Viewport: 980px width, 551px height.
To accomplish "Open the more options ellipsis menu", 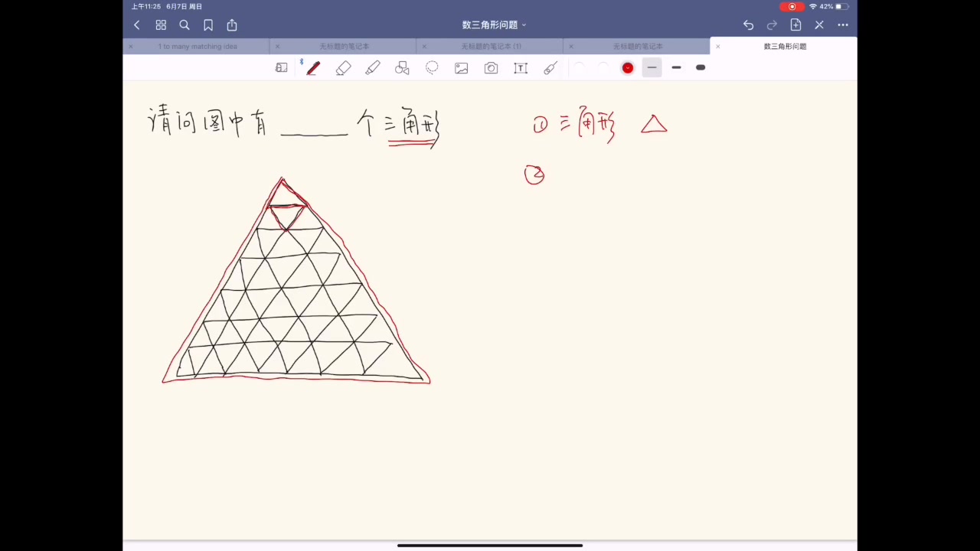I will (x=842, y=24).
